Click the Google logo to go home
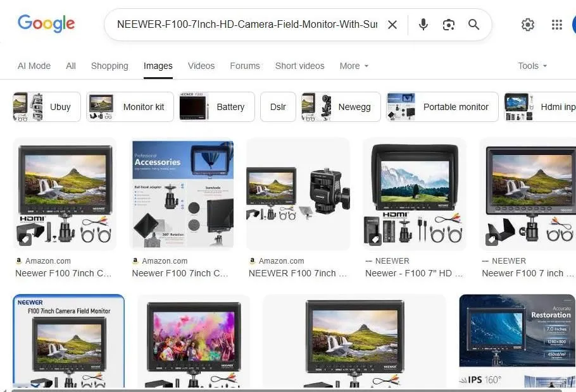The height and width of the screenshot is (392, 576). pos(46,23)
